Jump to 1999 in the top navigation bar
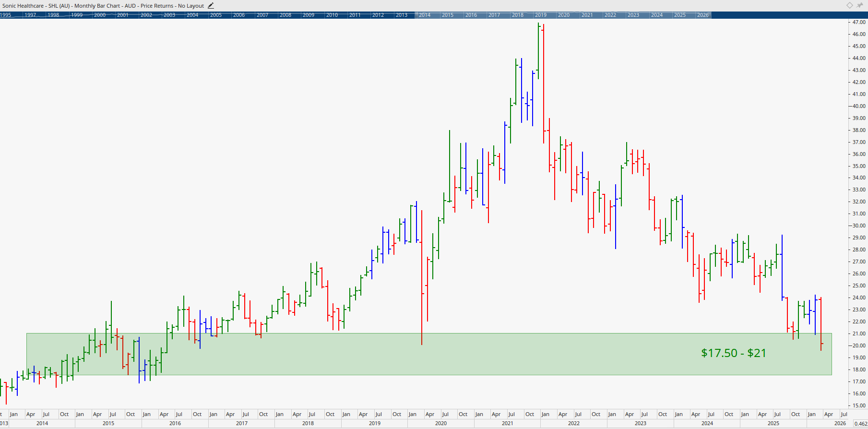Viewport: 868px width, 429px height. pyautogui.click(x=77, y=15)
